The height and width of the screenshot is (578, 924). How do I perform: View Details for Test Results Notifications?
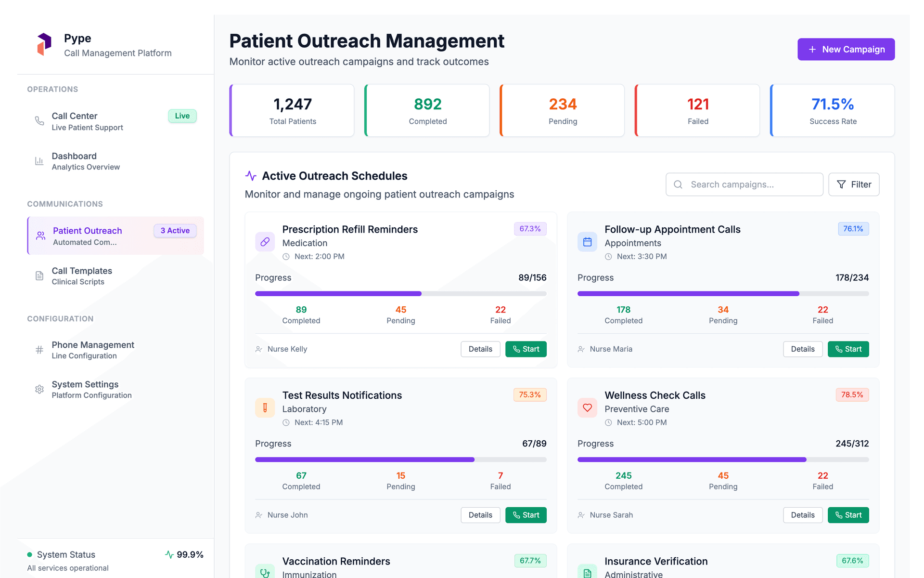click(x=480, y=515)
